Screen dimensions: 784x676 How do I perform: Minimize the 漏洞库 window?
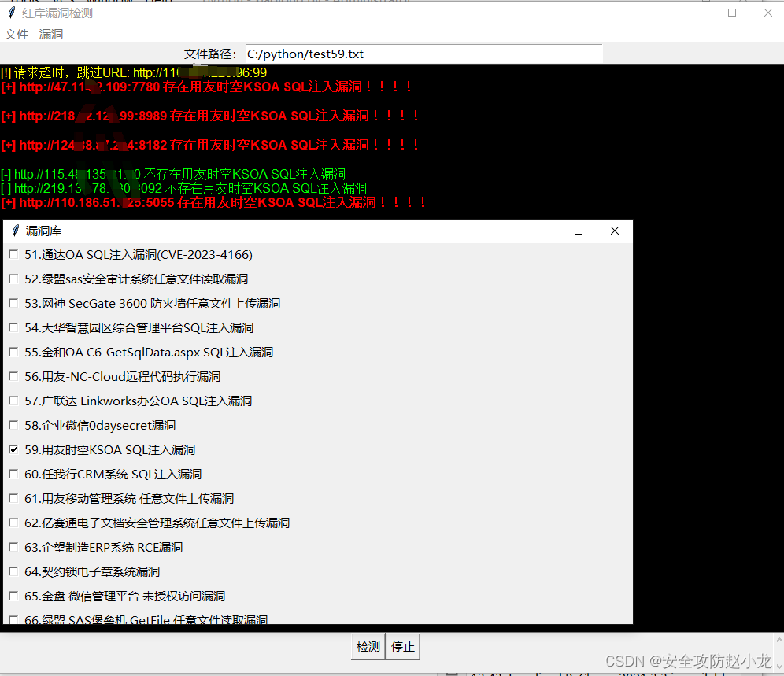[543, 231]
